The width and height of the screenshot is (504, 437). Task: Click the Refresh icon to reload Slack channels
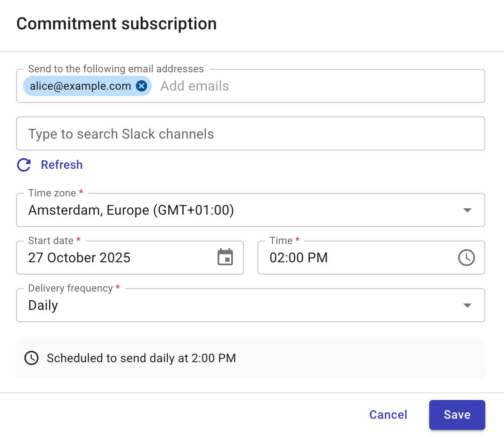pos(24,165)
